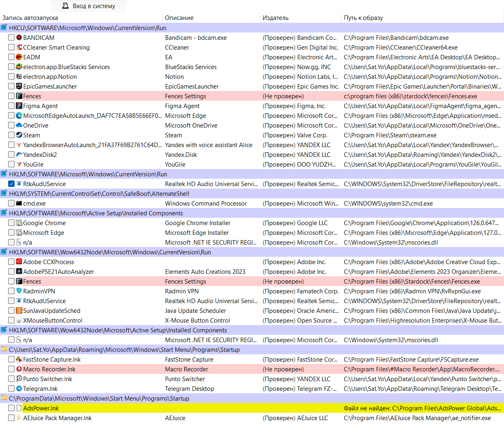Sort by "Издатель" column header
This screenshot has width=504, height=425.
pyautogui.click(x=300, y=17)
